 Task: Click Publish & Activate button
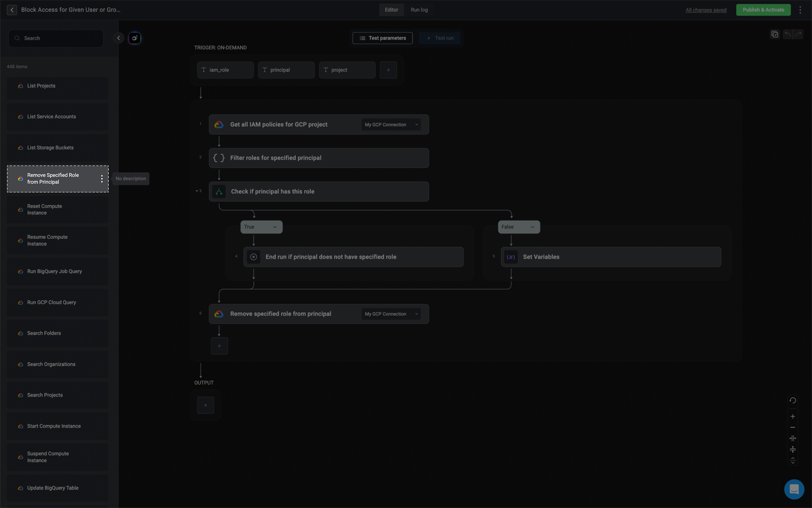pos(763,10)
